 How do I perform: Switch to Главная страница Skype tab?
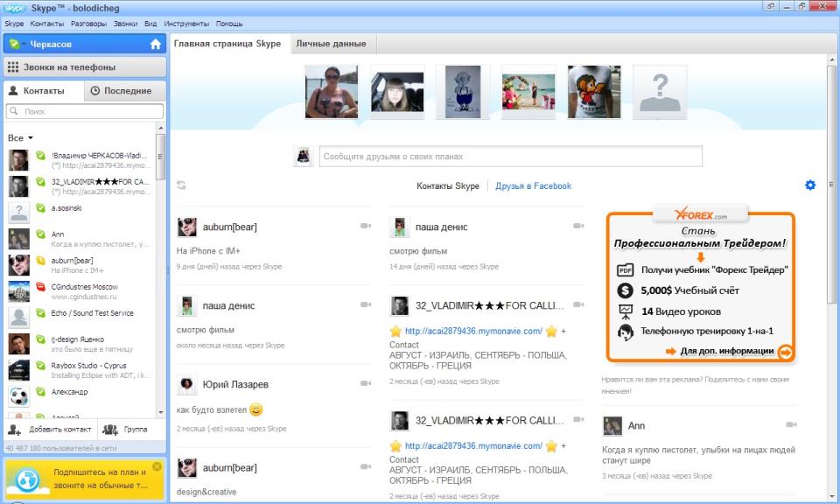pos(227,44)
